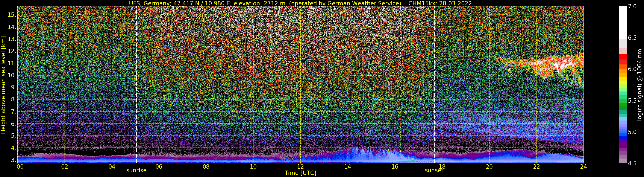This screenshot has height=177, width=644.
Task: Click height axis tick '6.'
Action: pos(13,124)
